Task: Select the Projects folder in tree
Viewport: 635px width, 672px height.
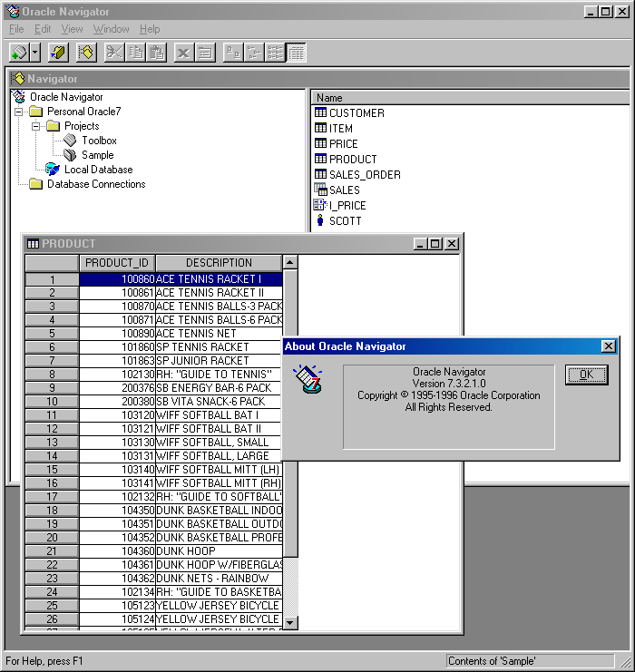Action: (x=82, y=126)
